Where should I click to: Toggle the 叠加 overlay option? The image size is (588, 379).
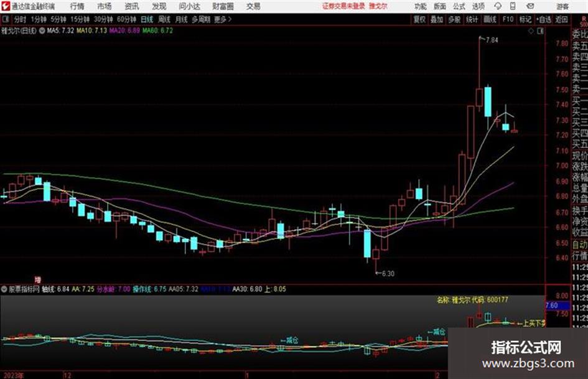[437, 19]
